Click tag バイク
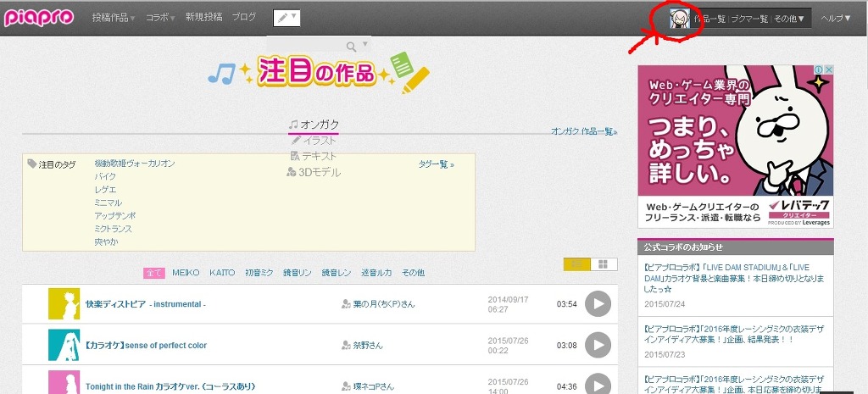Image resolution: width=868 pixels, height=394 pixels. coord(105,176)
